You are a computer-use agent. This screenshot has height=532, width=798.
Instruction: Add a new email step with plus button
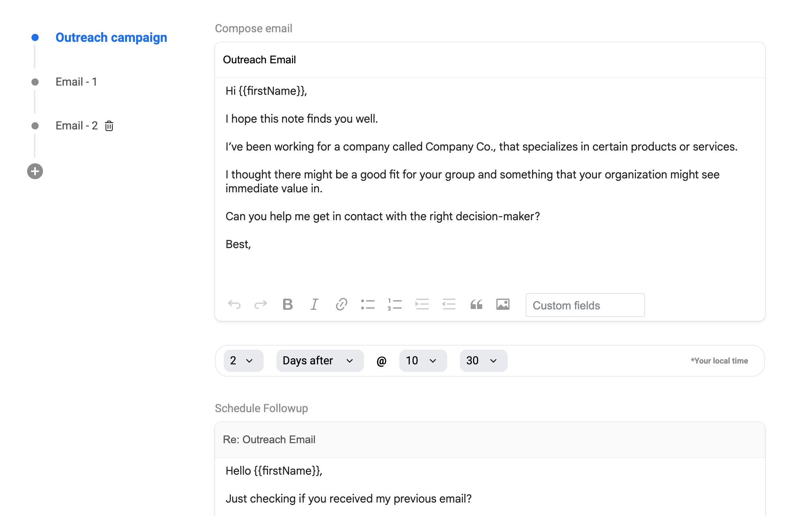point(35,172)
